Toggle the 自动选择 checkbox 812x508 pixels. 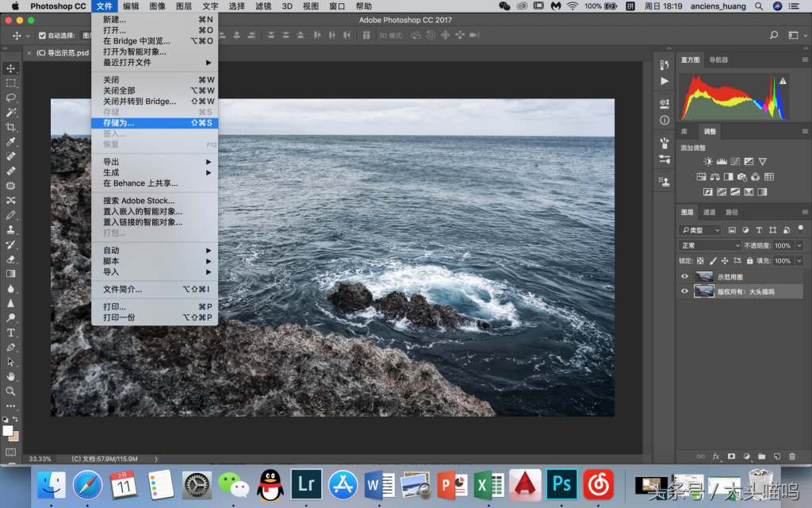tap(43, 35)
